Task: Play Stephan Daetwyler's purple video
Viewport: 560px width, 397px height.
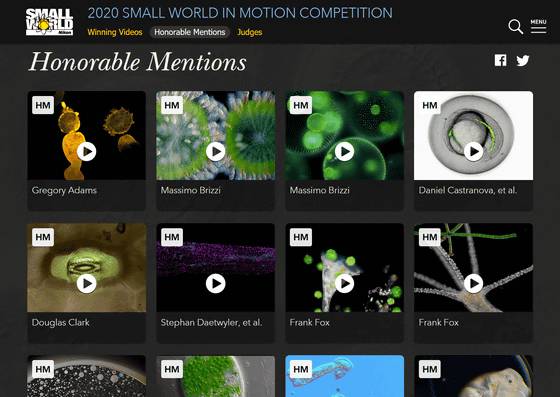Action: click(216, 284)
